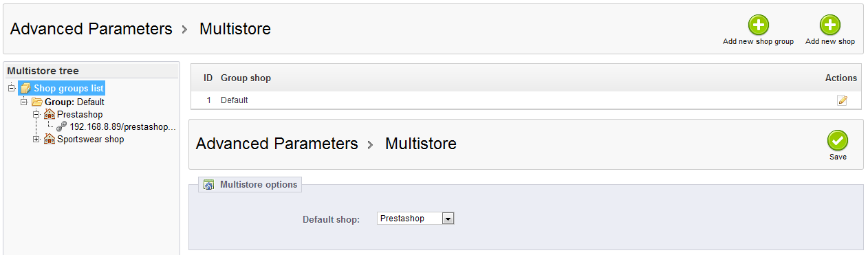Click the Multistore options legend icon
868x255 pixels.
(x=209, y=185)
